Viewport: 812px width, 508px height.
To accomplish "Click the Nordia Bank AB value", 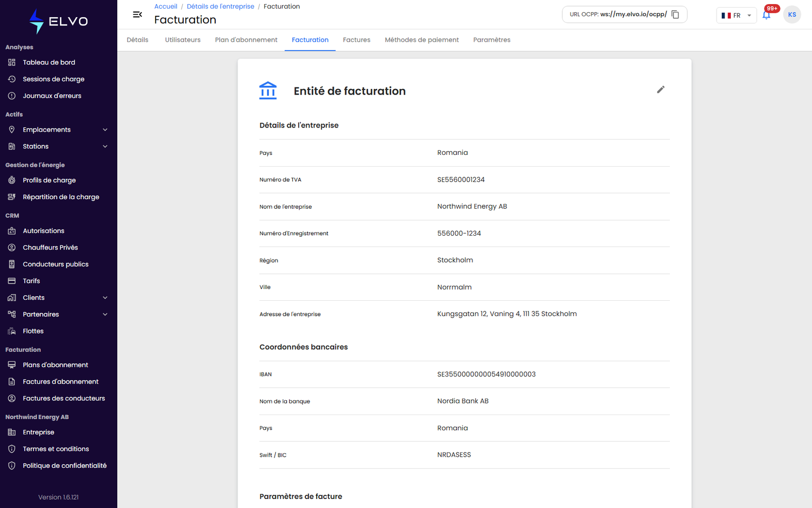I will [463, 401].
